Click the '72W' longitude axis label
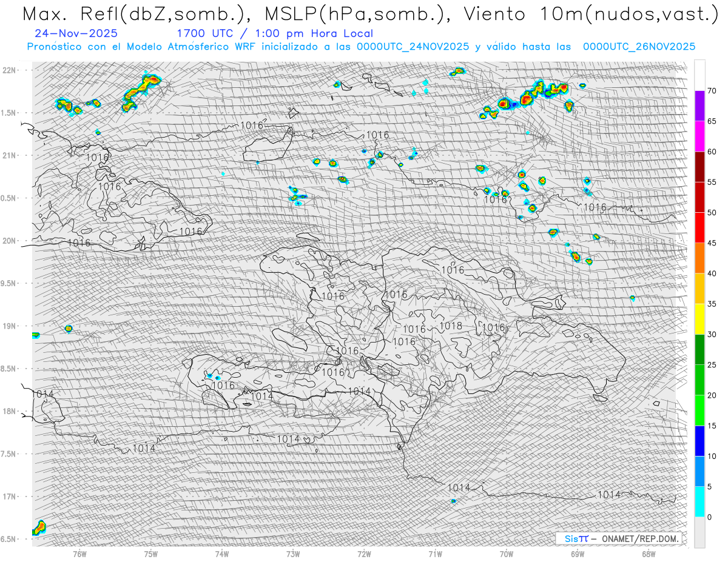The width and height of the screenshot is (728, 562). (x=364, y=554)
